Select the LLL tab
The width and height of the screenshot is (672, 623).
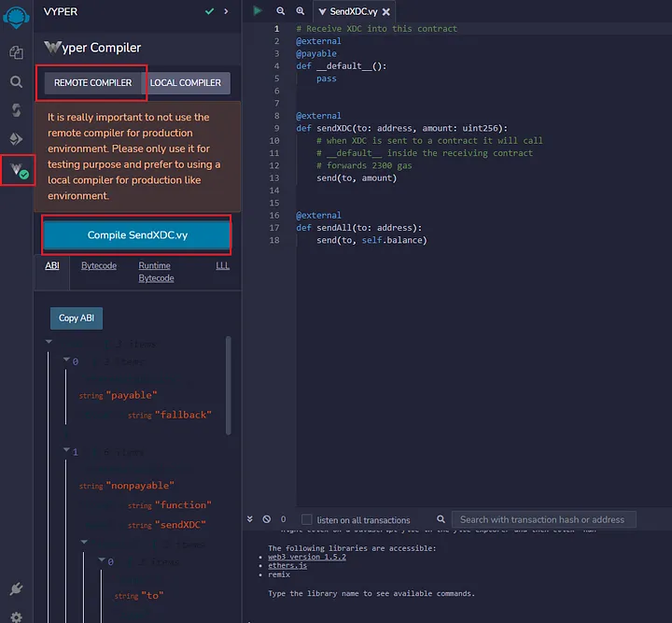click(222, 266)
